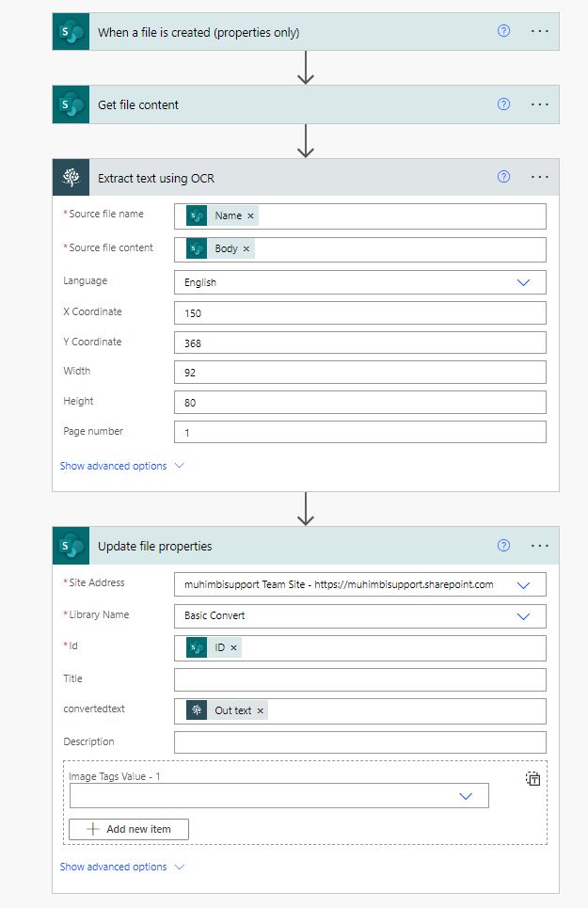Click help icon on Get file content
Image resolution: width=588 pixels, height=908 pixels.
pyautogui.click(x=503, y=104)
